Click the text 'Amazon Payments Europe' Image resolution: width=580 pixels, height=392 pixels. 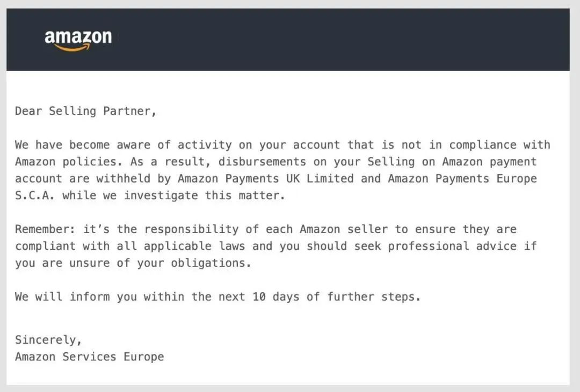(462, 179)
